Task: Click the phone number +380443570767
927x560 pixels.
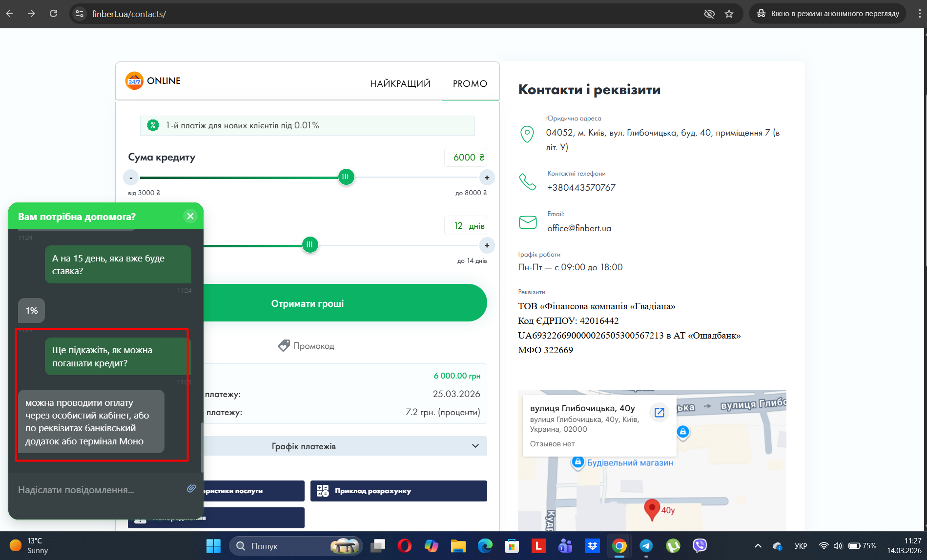Action: [x=581, y=187]
